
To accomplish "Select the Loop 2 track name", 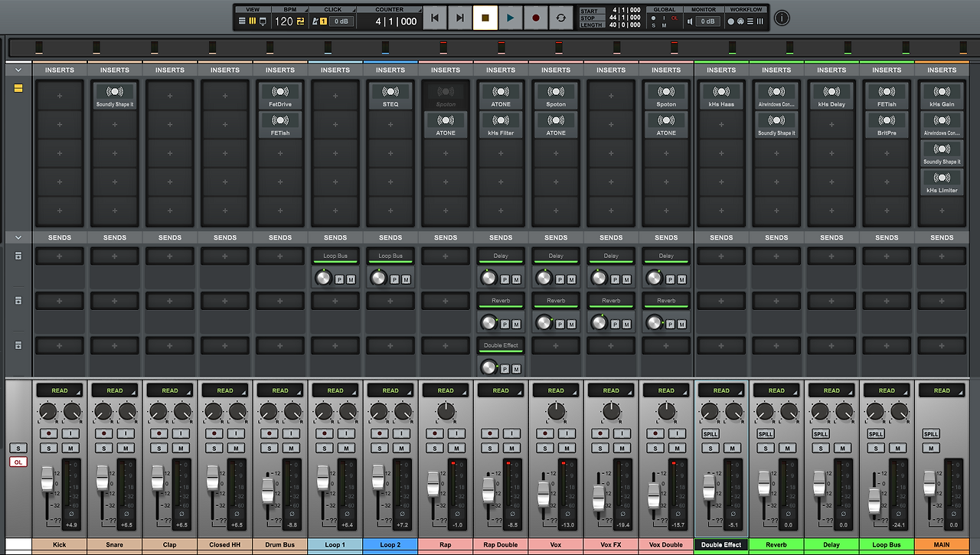I will pos(390,545).
